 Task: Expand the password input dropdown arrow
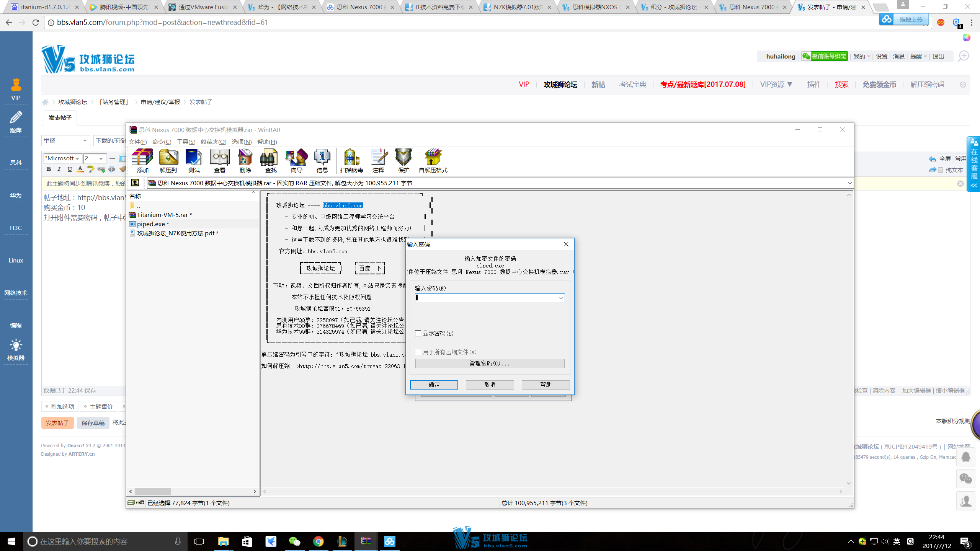tap(561, 298)
